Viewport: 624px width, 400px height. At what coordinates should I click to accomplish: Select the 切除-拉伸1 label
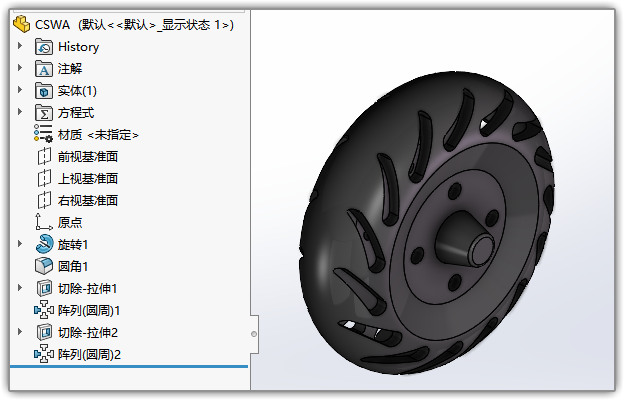tap(88, 288)
